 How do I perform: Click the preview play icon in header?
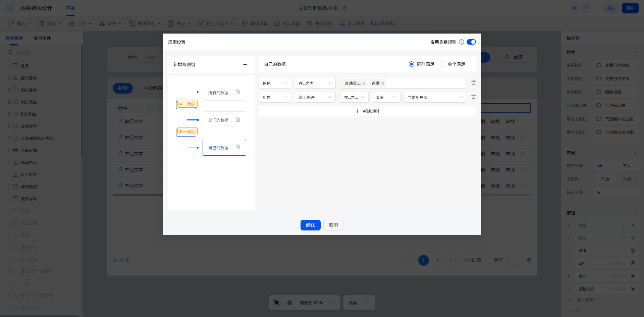tap(587, 8)
